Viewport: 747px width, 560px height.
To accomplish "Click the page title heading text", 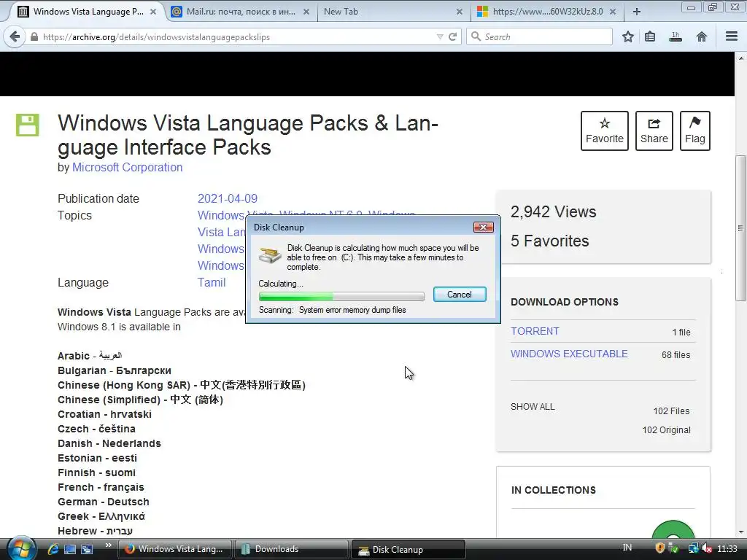I will click(x=248, y=135).
